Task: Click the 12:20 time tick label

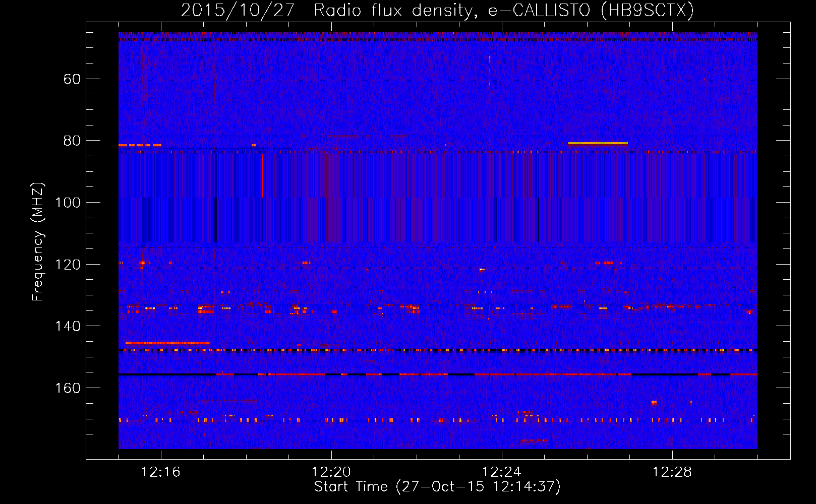Action: tap(331, 472)
